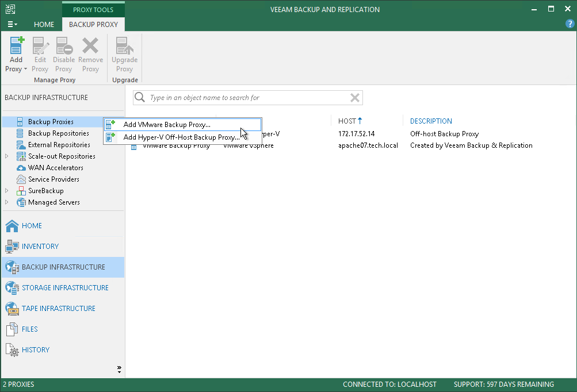
Task: Select Backup Repositories tree node
Action: pyautogui.click(x=59, y=133)
